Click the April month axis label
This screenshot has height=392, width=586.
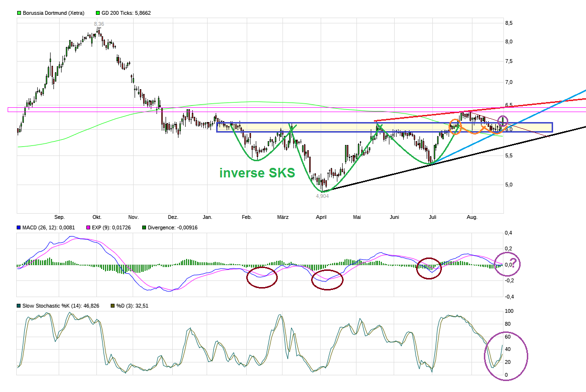pos(321,217)
